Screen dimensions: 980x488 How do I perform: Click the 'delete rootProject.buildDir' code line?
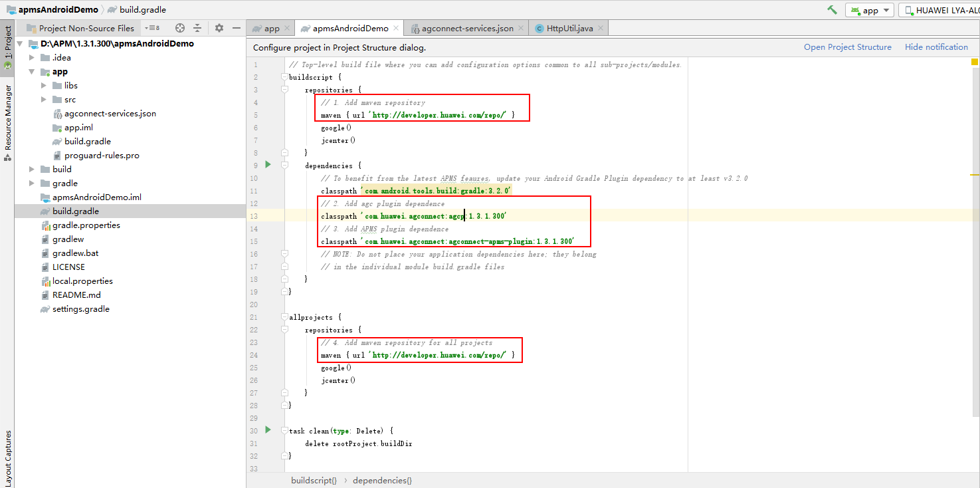(x=359, y=443)
